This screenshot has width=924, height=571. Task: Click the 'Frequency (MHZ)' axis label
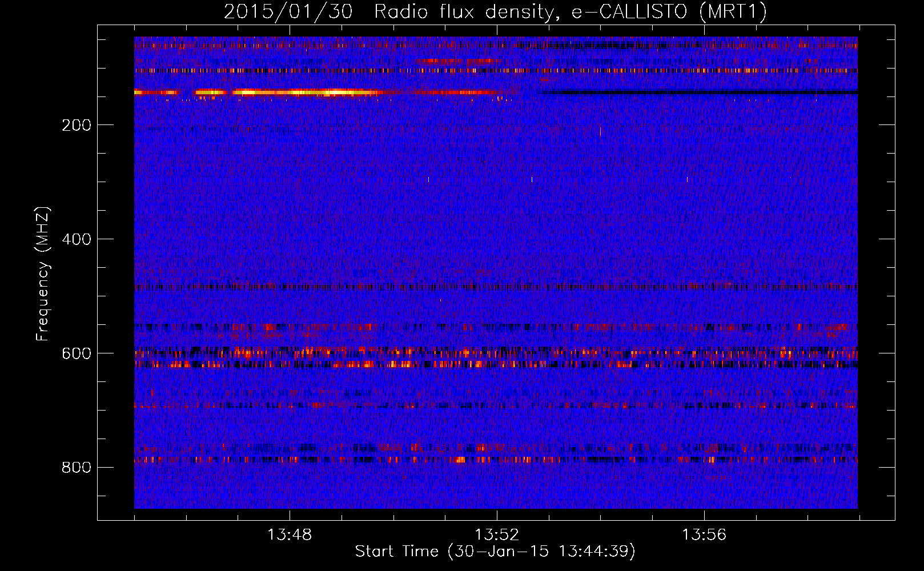point(43,274)
